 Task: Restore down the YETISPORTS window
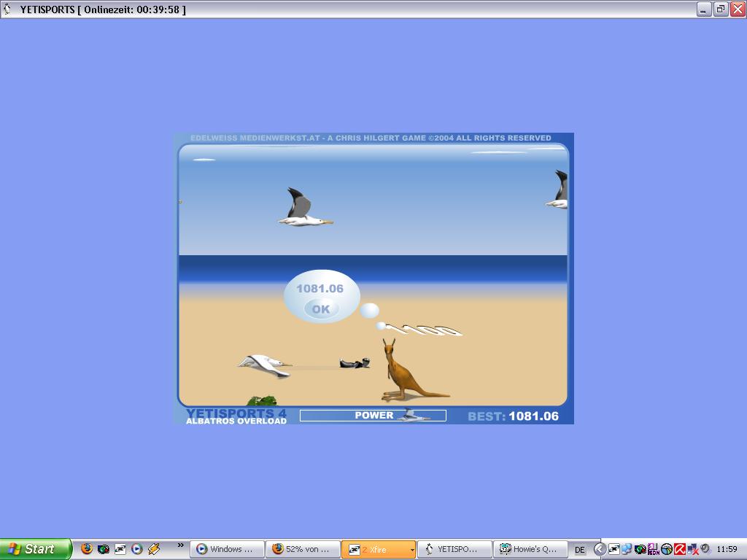coord(721,9)
